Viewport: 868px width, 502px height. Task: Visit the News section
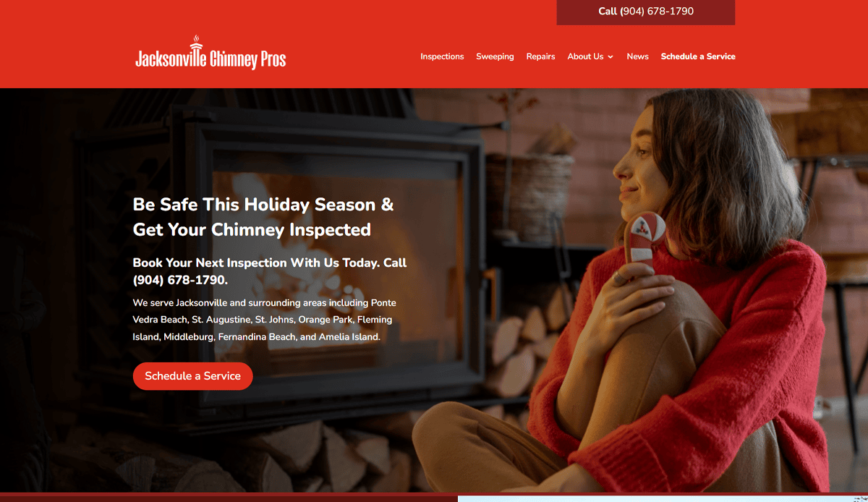click(x=637, y=56)
